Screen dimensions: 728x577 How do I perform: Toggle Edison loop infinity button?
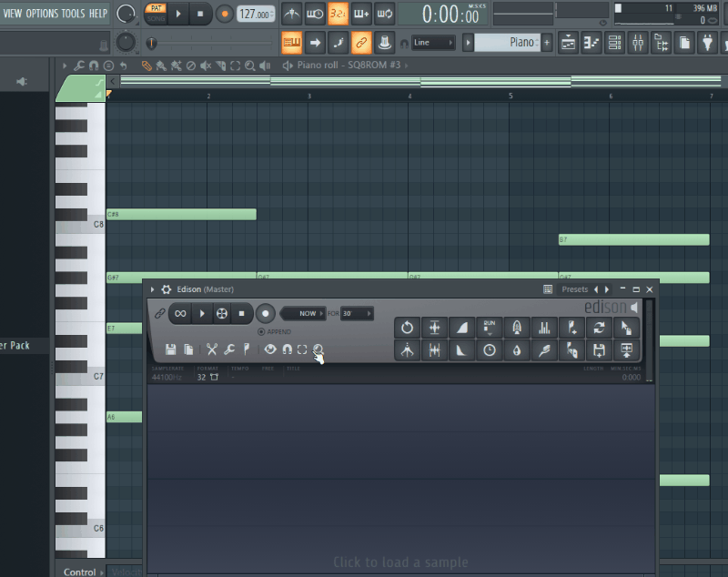pyautogui.click(x=180, y=313)
